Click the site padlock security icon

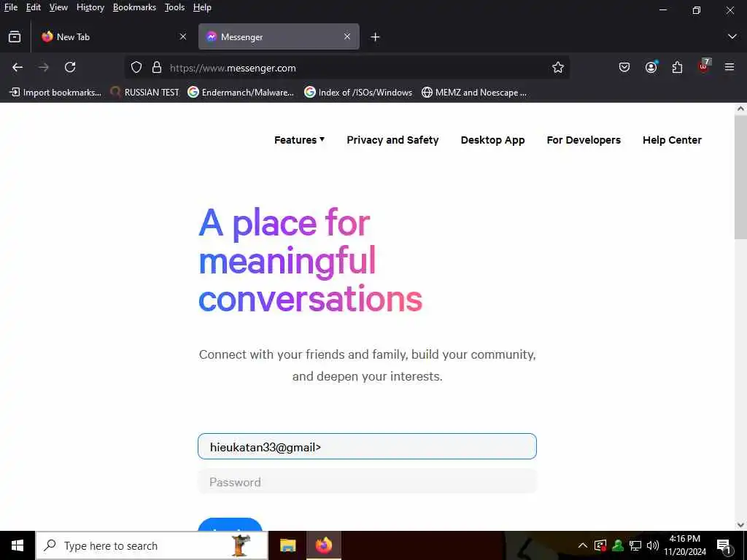(157, 67)
